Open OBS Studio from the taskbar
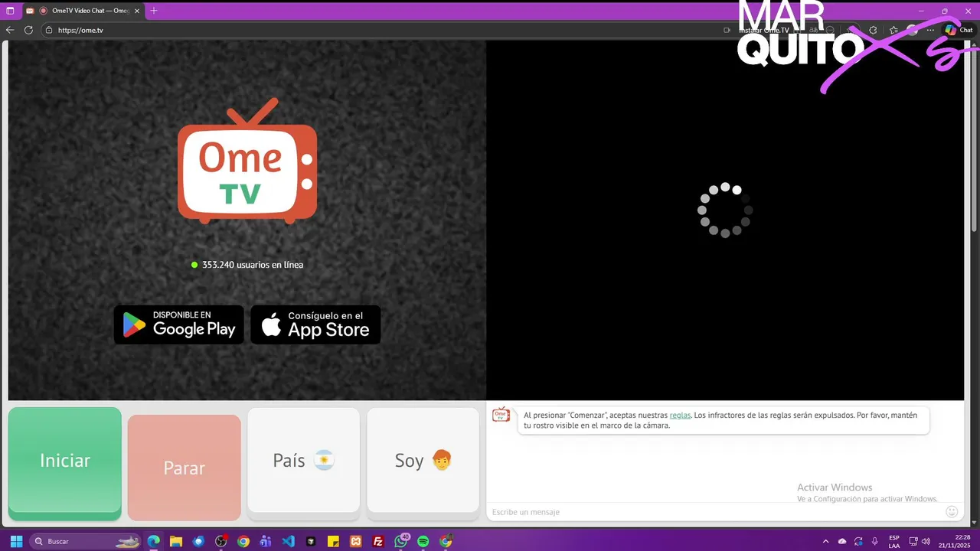The width and height of the screenshot is (980, 551). pyautogui.click(x=221, y=541)
